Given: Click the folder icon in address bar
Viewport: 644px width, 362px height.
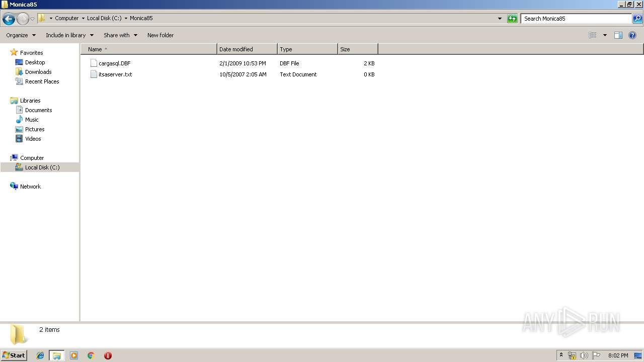Looking at the screenshot, I should (42, 18).
